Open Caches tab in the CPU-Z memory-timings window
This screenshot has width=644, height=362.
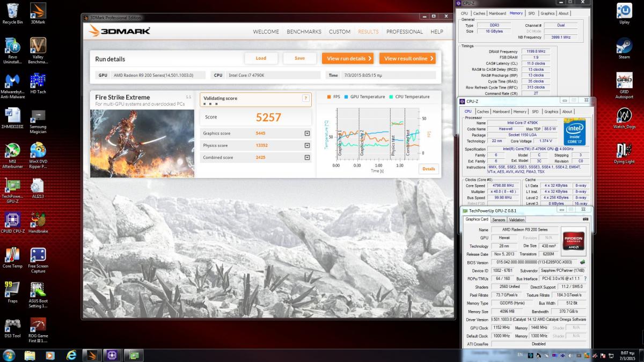click(479, 13)
